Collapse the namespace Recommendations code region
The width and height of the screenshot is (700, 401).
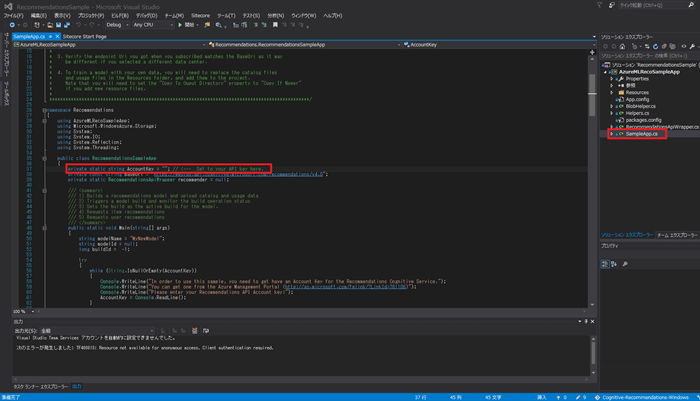click(45, 110)
